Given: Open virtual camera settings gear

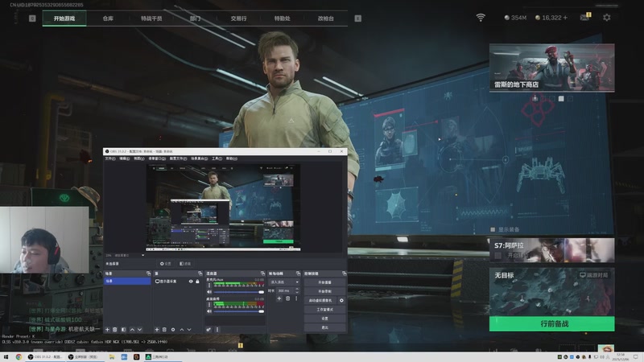Looking at the screenshot, I should click(341, 300).
